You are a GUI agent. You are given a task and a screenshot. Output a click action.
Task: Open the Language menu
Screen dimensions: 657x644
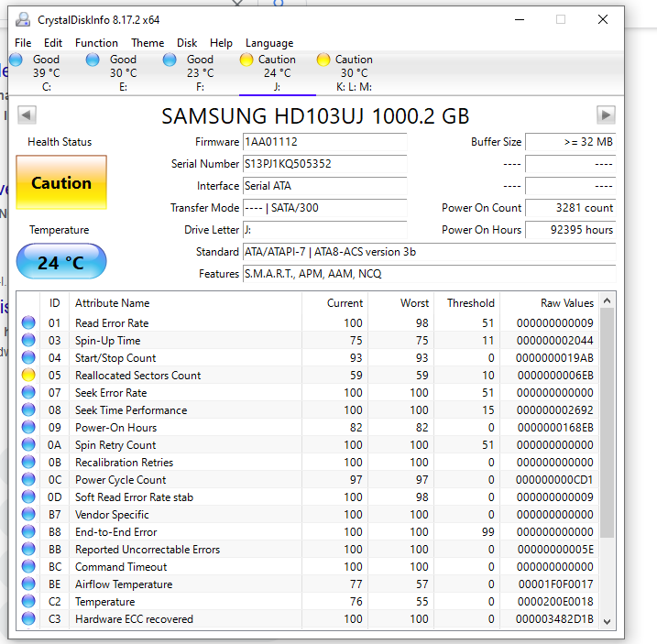point(269,43)
